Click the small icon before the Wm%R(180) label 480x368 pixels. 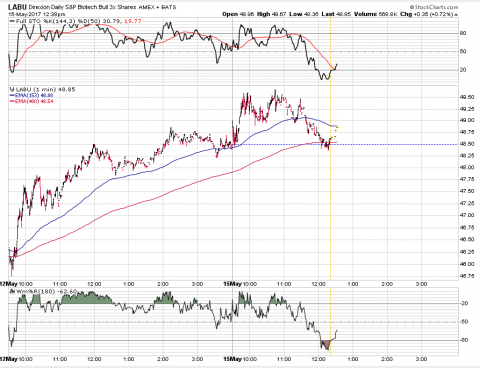12,292
